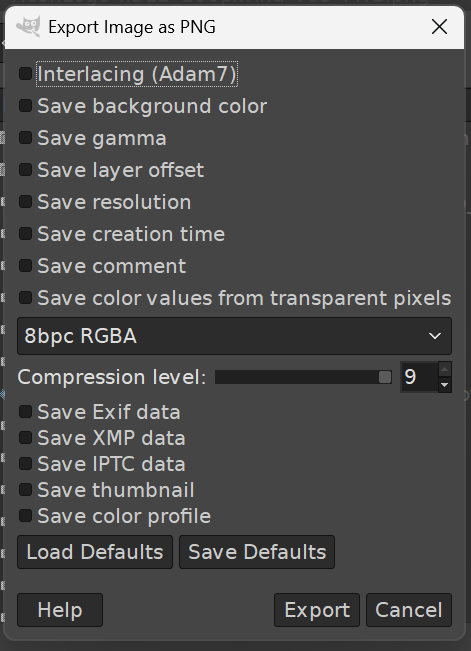Enable the Interlacing (Adam7) checkbox
The height and width of the screenshot is (651, 471).
click(25, 74)
